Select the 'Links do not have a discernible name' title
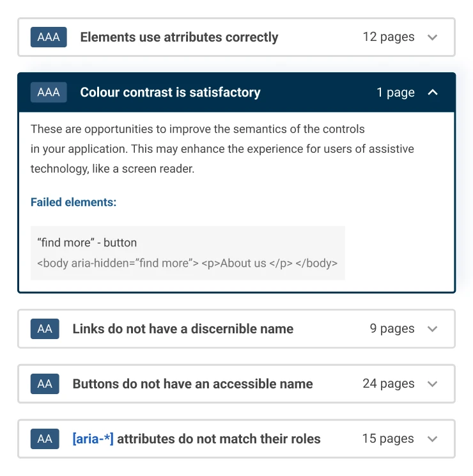 (x=183, y=329)
